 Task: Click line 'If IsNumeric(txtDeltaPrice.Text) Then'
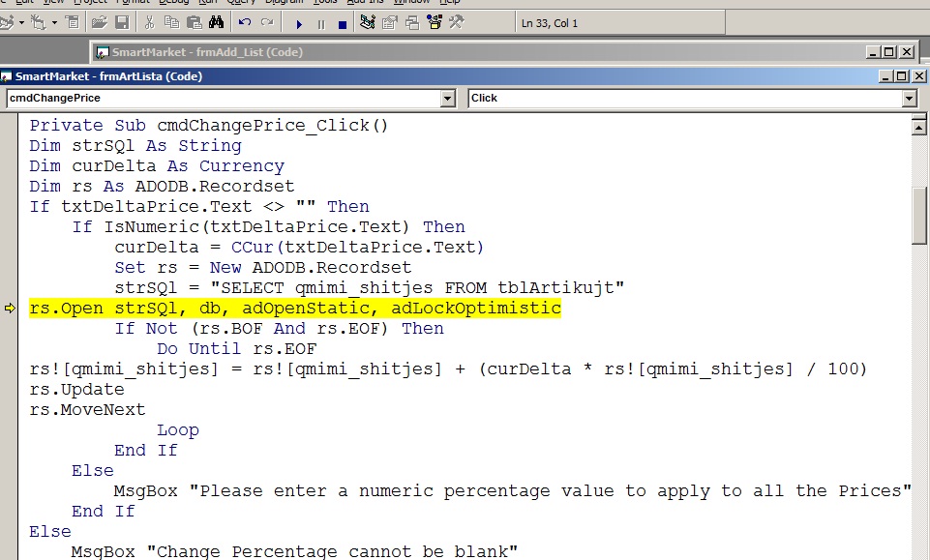[269, 226]
